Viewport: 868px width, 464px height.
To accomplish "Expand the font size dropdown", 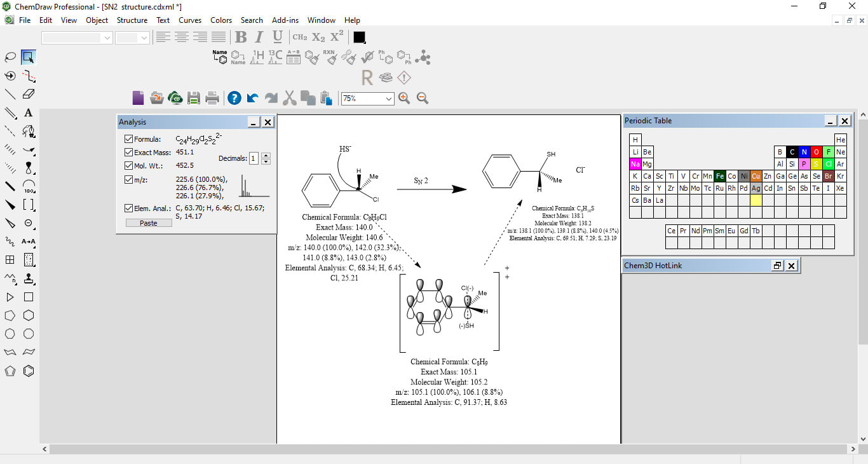I will click(144, 38).
